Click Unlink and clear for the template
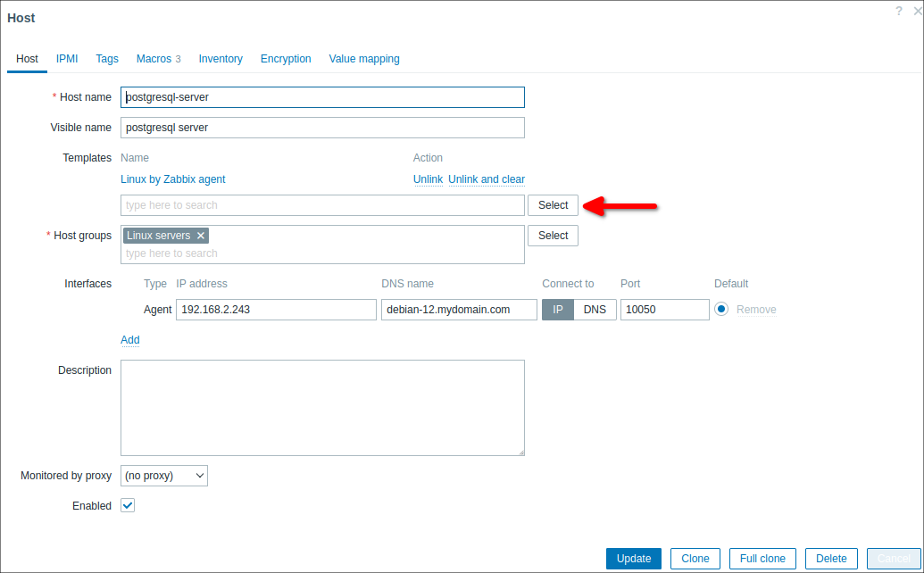Viewport: 924px width, 573px height. point(487,179)
